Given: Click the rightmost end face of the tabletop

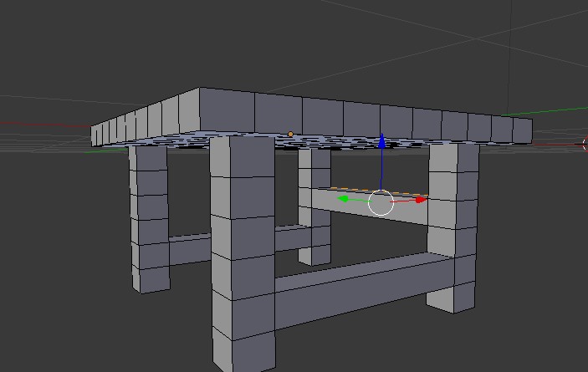Looking at the screenshot, I should pos(523,130).
